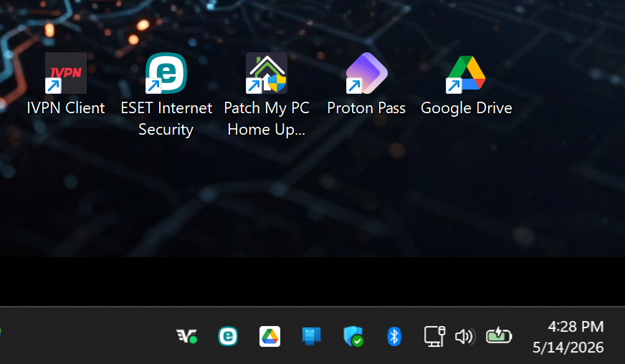Select the "Proton Pass" label text

pyautogui.click(x=366, y=108)
